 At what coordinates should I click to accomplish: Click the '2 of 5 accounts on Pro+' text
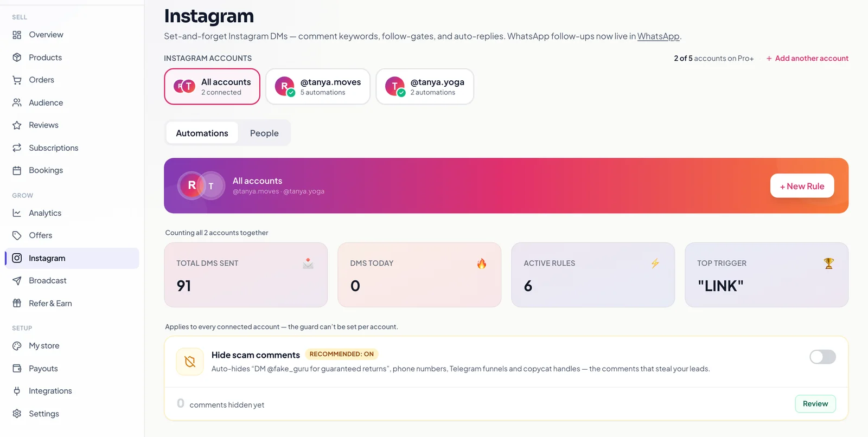[714, 59]
